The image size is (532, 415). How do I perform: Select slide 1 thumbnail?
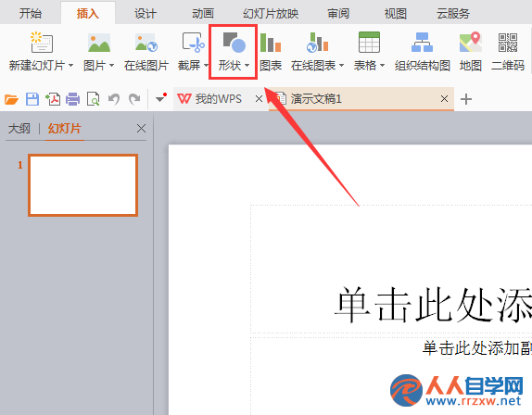(x=83, y=185)
